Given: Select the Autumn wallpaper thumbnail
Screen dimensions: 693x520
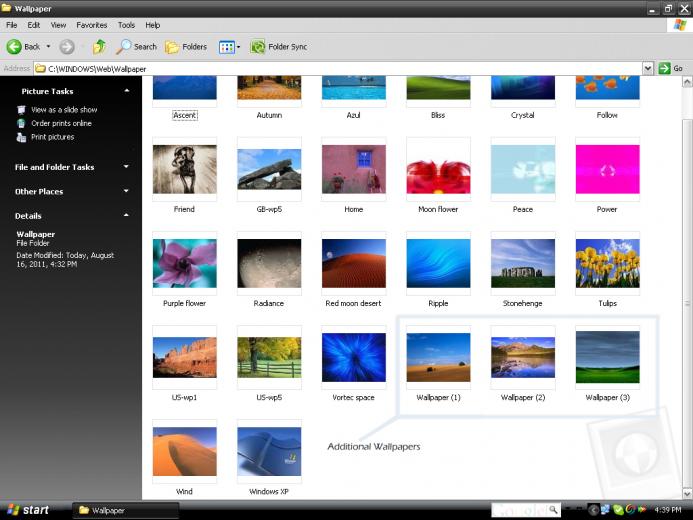Looking at the screenshot, I should pos(269,88).
